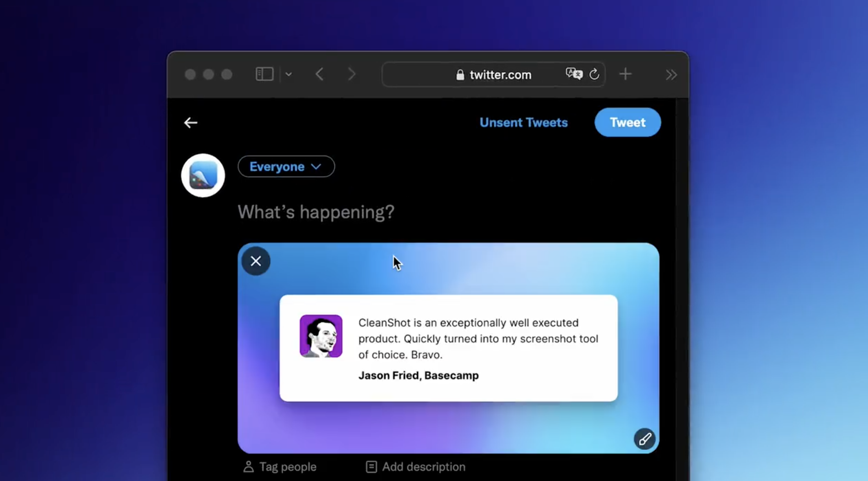Click the third gray window control dot

(227, 74)
